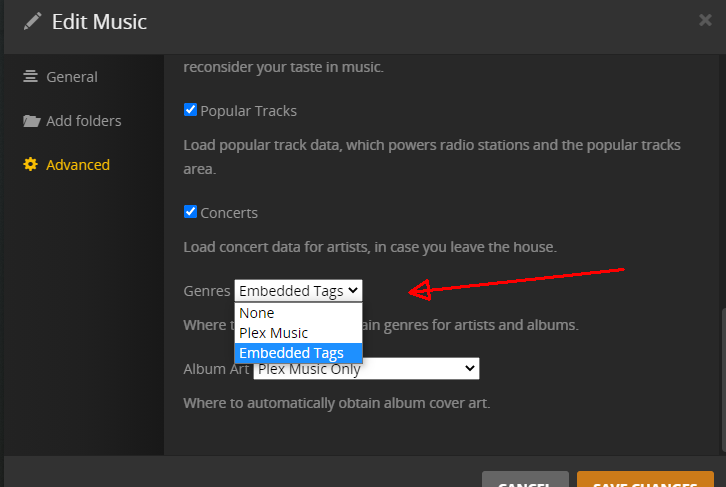The height and width of the screenshot is (487, 726).
Task: Collapse the Genres dropdown
Action: tap(298, 291)
